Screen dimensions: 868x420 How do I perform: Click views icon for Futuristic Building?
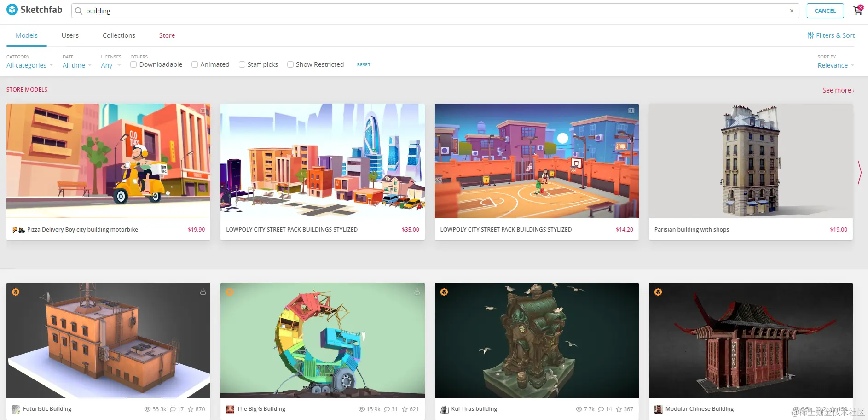pyautogui.click(x=147, y=409)
